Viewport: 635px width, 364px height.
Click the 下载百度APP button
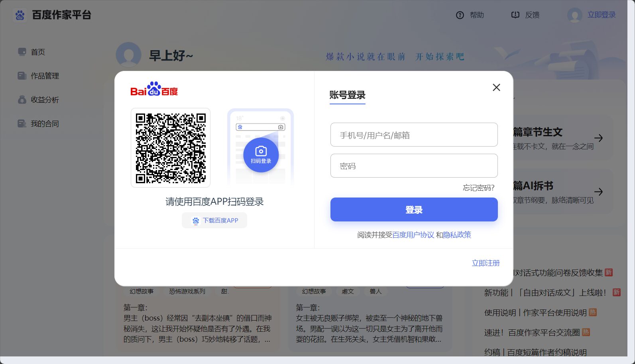[x=214, y=221]
